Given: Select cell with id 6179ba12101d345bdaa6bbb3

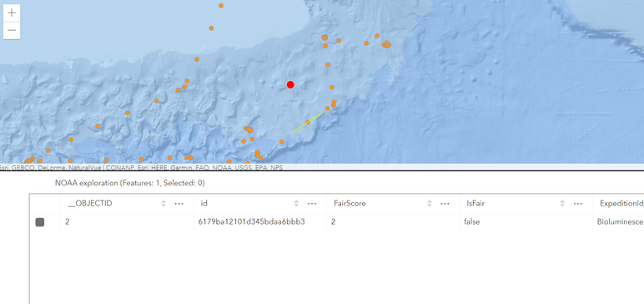Looking at the screenshot, I should coord(260,221).
